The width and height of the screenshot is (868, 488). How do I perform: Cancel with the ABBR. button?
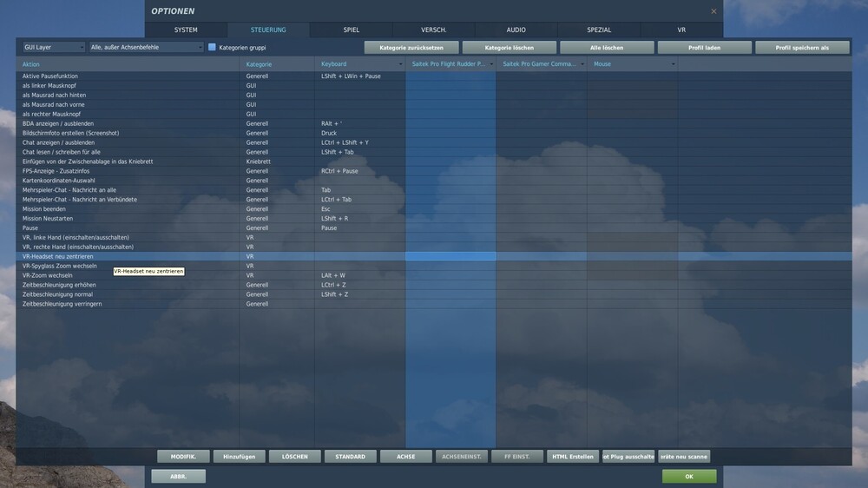178,477
